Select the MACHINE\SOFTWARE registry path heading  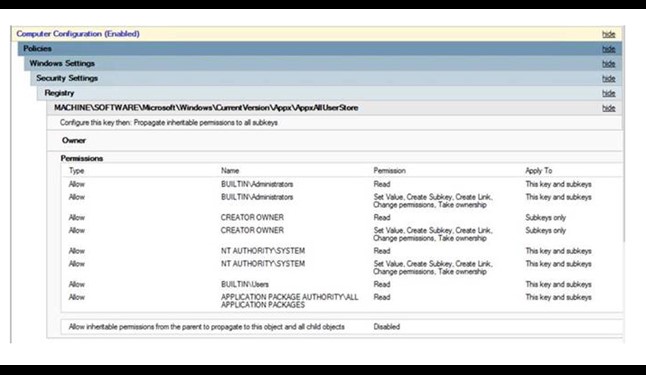(x=206, y=108)
